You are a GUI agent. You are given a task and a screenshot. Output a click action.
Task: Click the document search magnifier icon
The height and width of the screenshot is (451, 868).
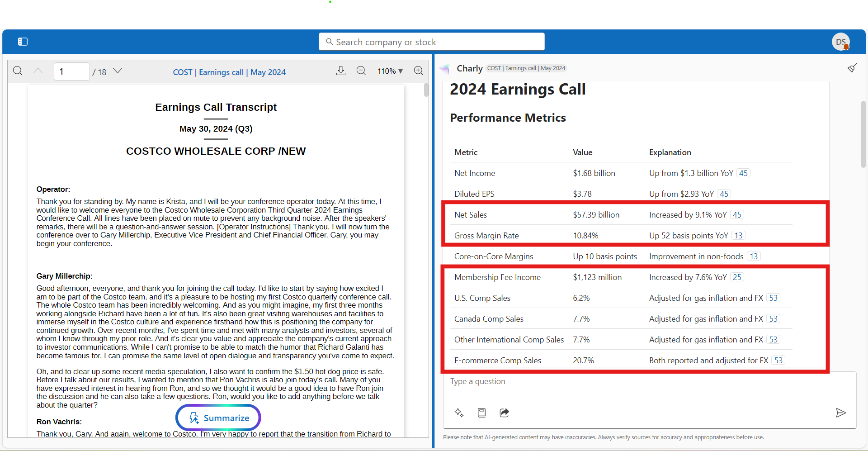tap(18, 71)
